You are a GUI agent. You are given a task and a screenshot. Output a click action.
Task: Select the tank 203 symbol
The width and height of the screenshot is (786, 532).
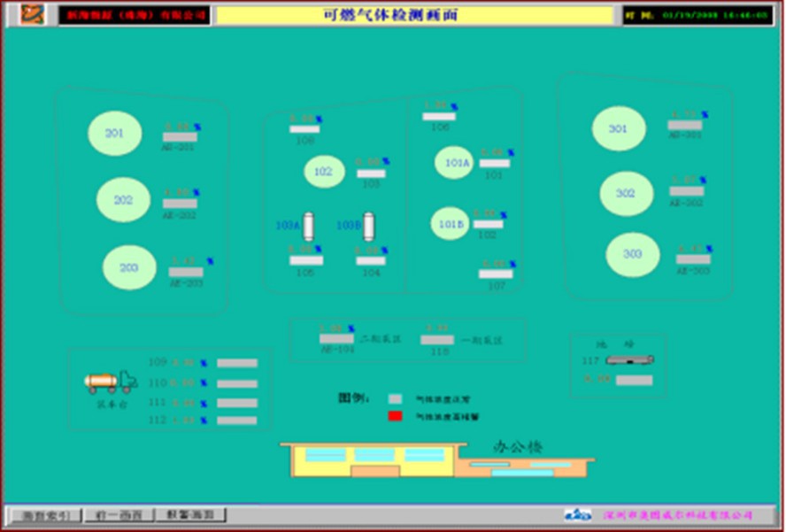[129, 267]
